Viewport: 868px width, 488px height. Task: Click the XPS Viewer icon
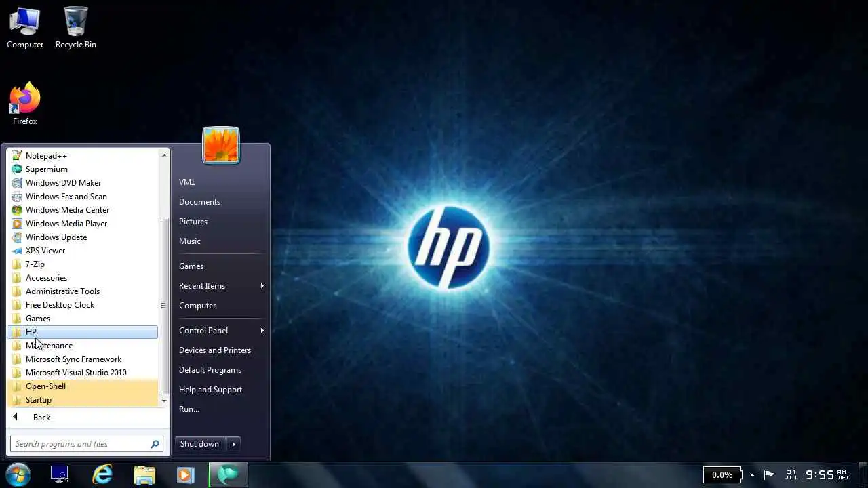click(17, 251)
